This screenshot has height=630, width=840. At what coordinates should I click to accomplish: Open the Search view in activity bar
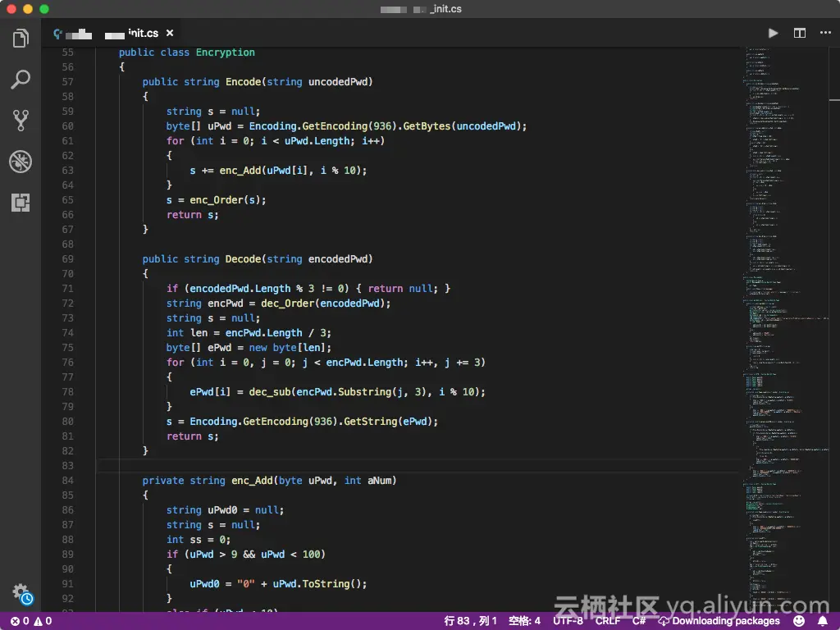[21, 80]
